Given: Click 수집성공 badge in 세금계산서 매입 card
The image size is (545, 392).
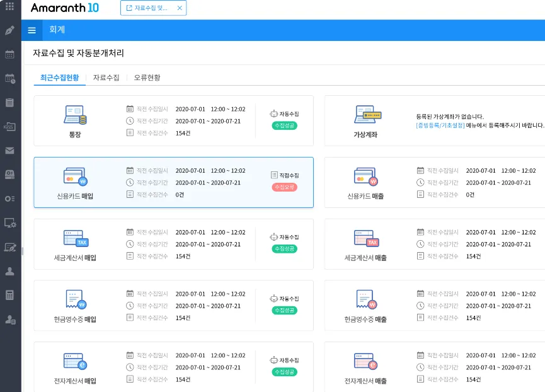Looking at the screenshot, I should pyautogui.click(x=284, y=249).
